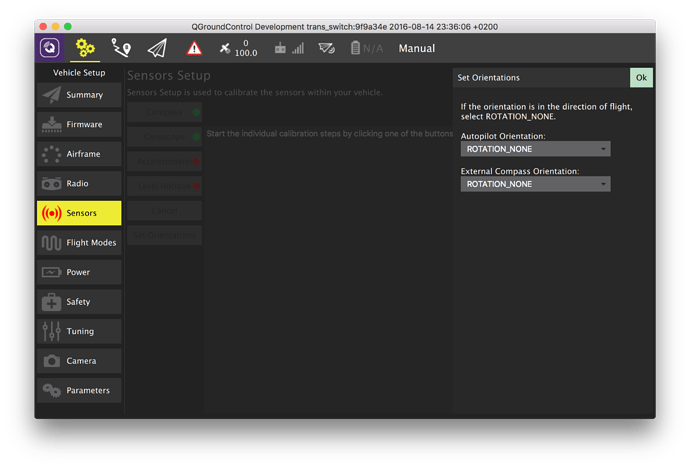Open the Summary setup page
Image resolution: width=690 pixels, height=468 pixels.
(x=79, y=95)
